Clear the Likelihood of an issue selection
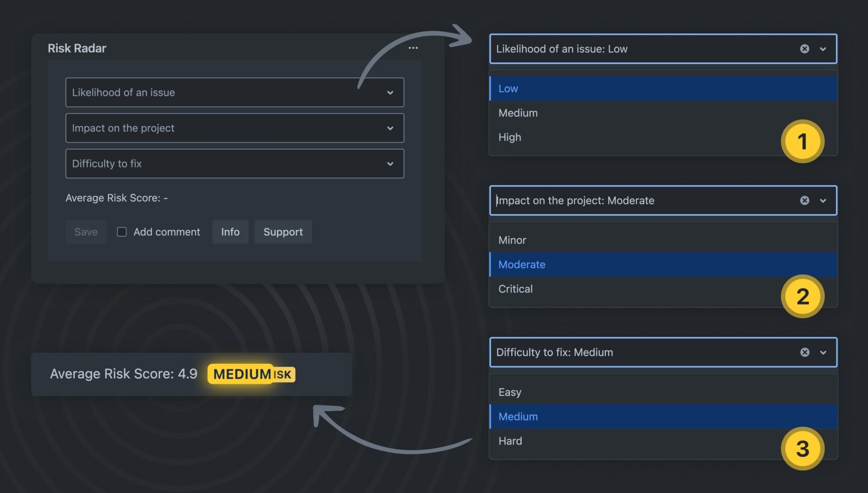 804,49
